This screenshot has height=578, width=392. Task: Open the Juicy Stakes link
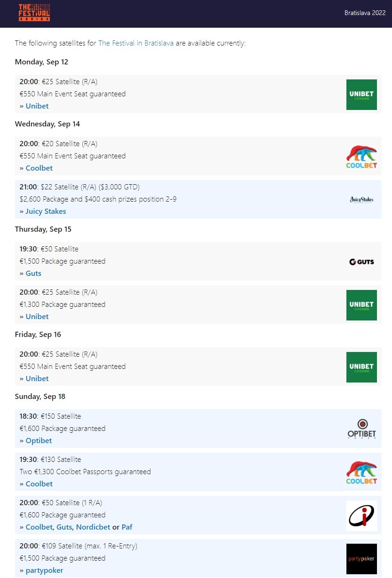click(46, 211)
